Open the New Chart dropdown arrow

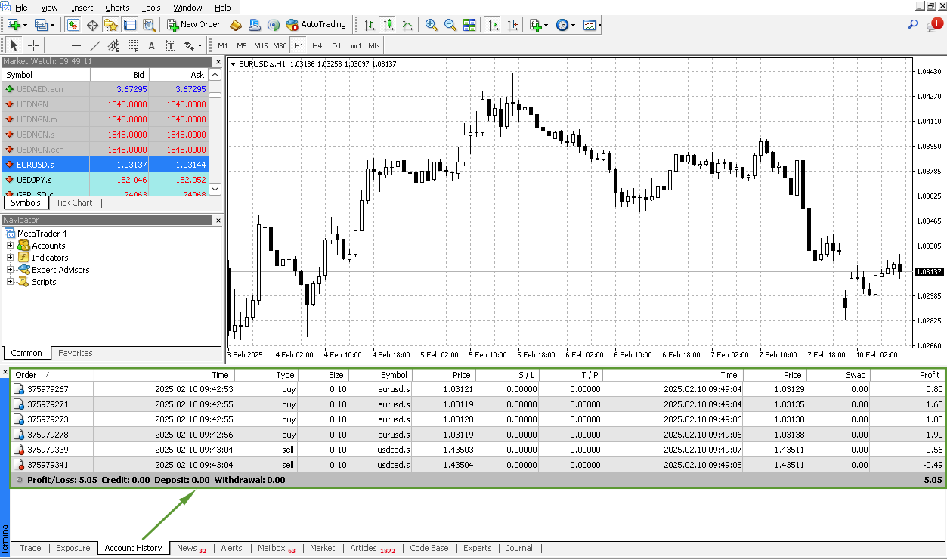point(26,25)
